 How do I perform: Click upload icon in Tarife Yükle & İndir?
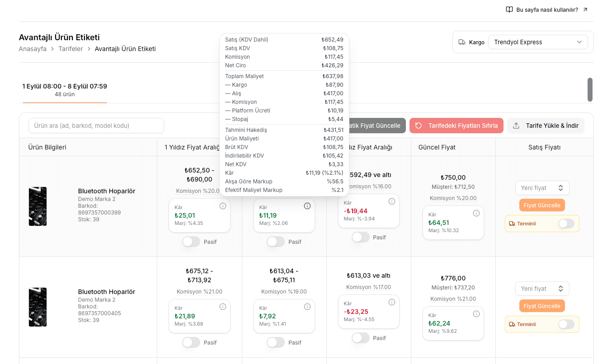tap(516, 126)
